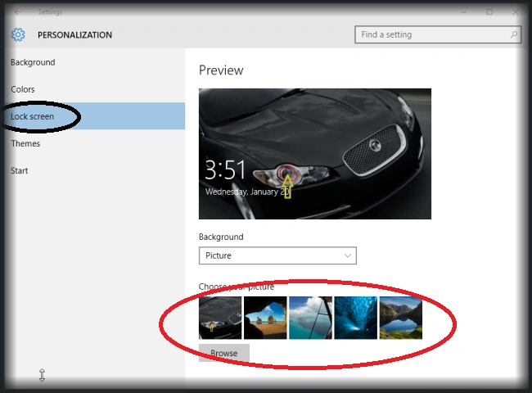Select Lock screen in the sidebar

(95, 116)
